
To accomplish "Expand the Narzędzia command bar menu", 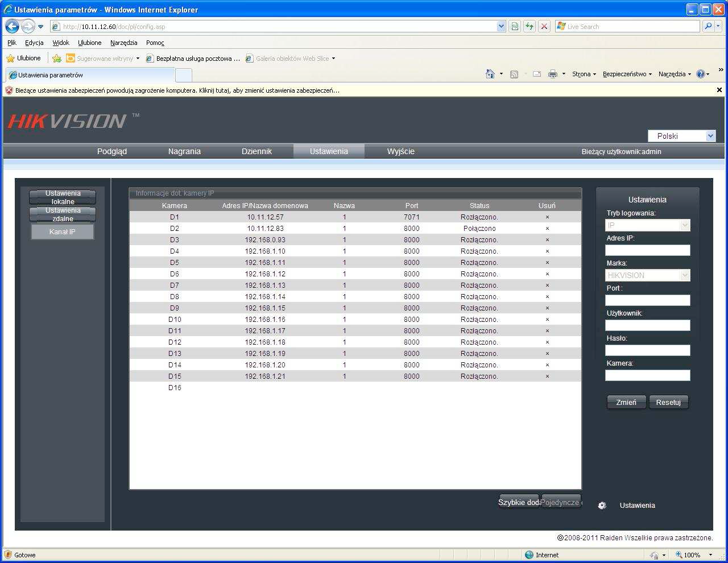I will tap(675, 74).
